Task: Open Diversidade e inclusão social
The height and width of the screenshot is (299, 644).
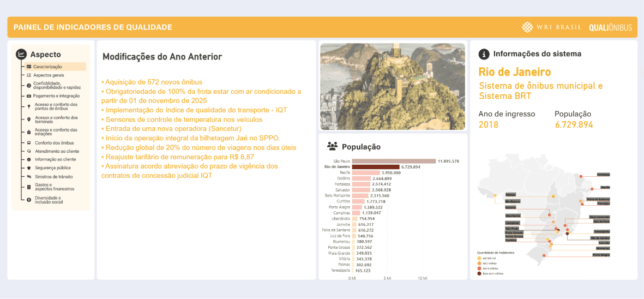Action: click(49, 200)
